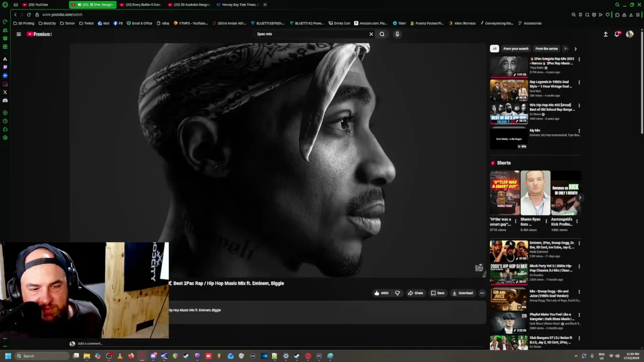Go back with the browser back arrow

point(15,15)
